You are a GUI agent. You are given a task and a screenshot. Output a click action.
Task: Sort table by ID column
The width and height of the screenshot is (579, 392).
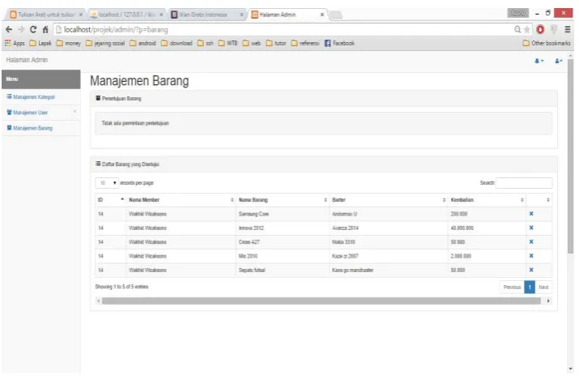[x=111, y=200]
